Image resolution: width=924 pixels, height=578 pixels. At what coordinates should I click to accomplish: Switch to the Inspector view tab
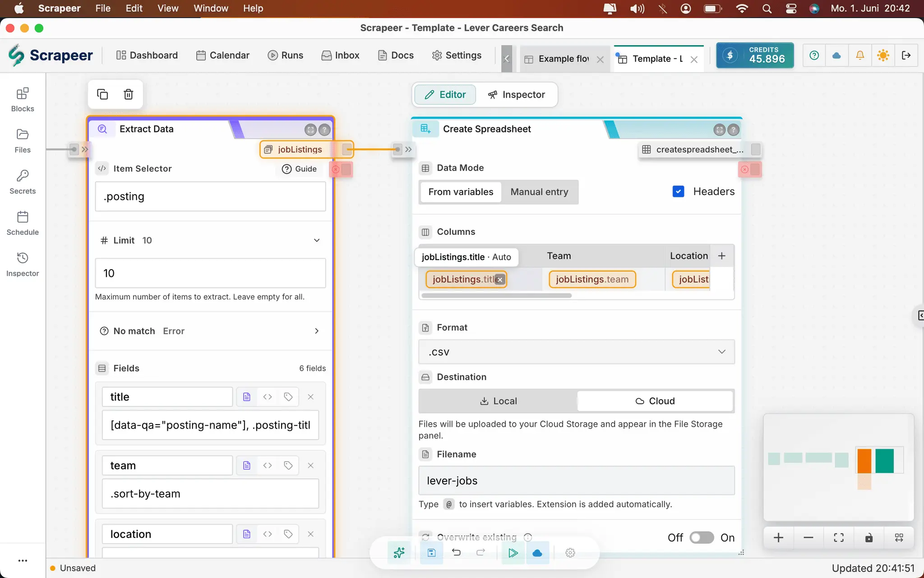(517, 94)
